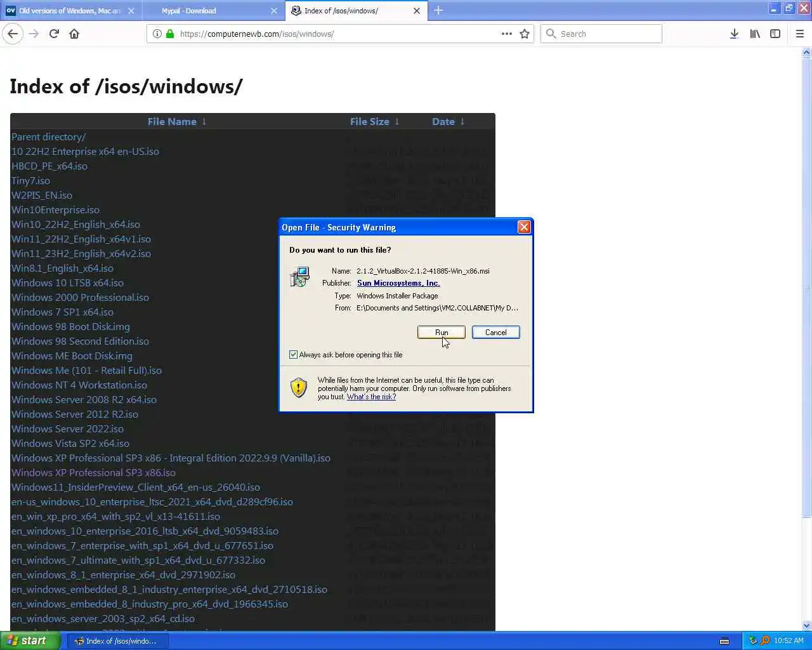The width and height of the screenshot is (812, 650).
Task: Click the system tray update shield icon
Action: click(x=753, y=640)
